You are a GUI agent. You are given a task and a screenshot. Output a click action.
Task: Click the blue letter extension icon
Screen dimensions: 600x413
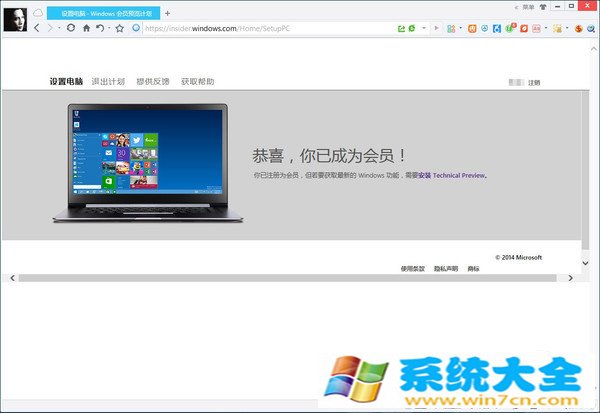tap(497, 29)
